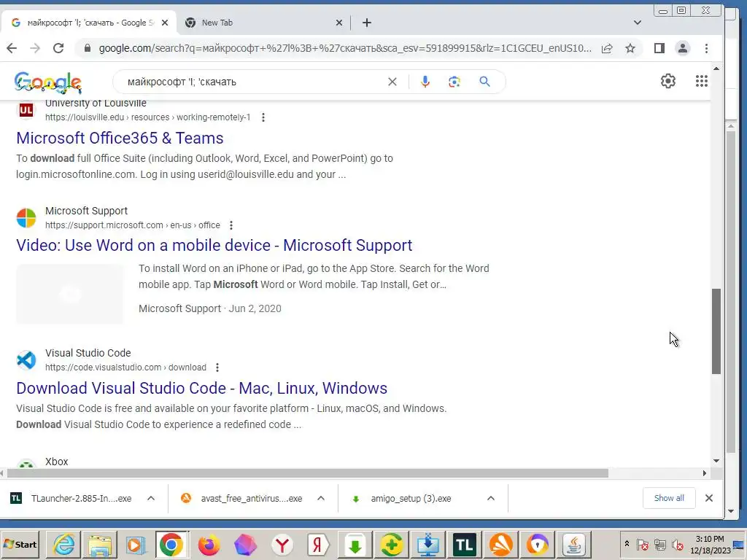Expand options for amigo_setup download
The width and height of the screenshot is (747, 560).
491,499
